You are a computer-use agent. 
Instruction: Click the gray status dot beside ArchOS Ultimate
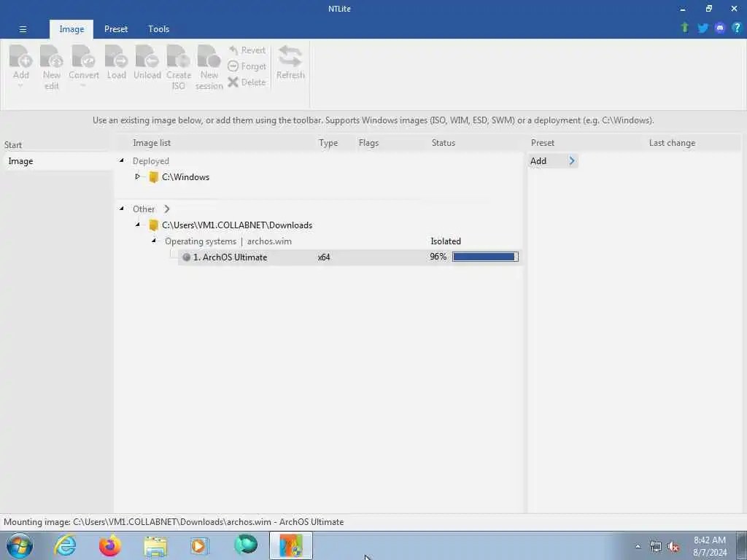186,257
